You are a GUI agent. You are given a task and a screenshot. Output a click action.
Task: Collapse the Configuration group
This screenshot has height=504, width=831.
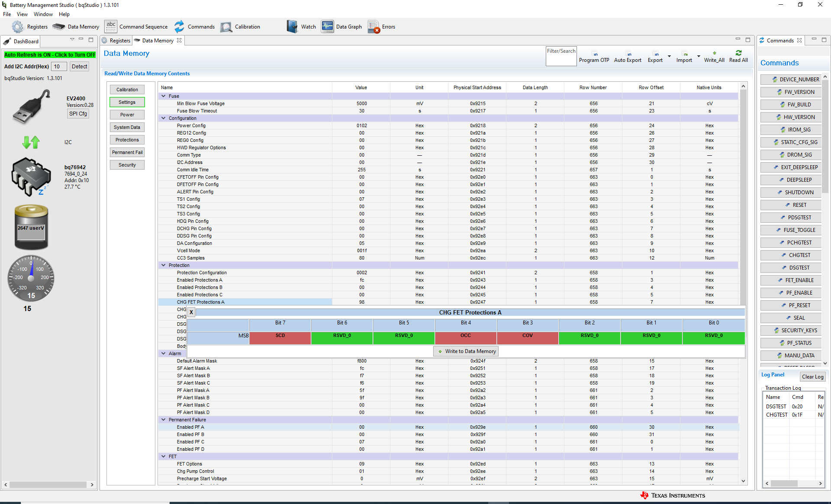pyautogui.click(x=164, y=118)
